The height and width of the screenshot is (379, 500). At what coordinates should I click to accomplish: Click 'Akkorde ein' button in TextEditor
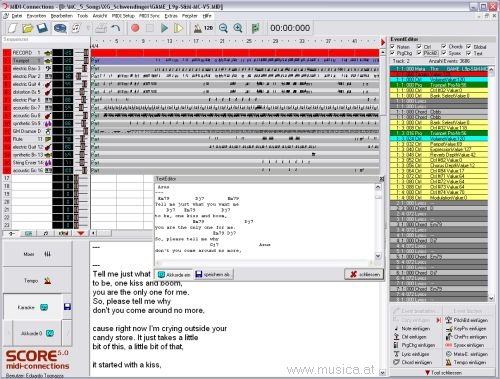[174, 275]
